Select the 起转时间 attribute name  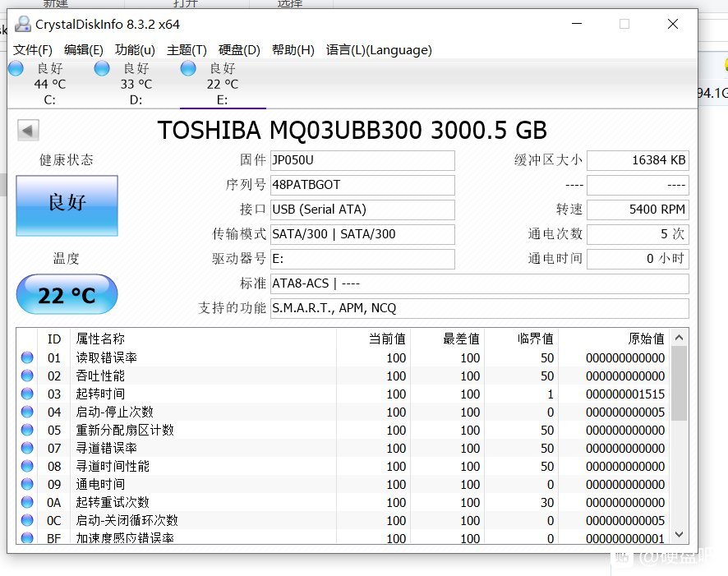100,394
